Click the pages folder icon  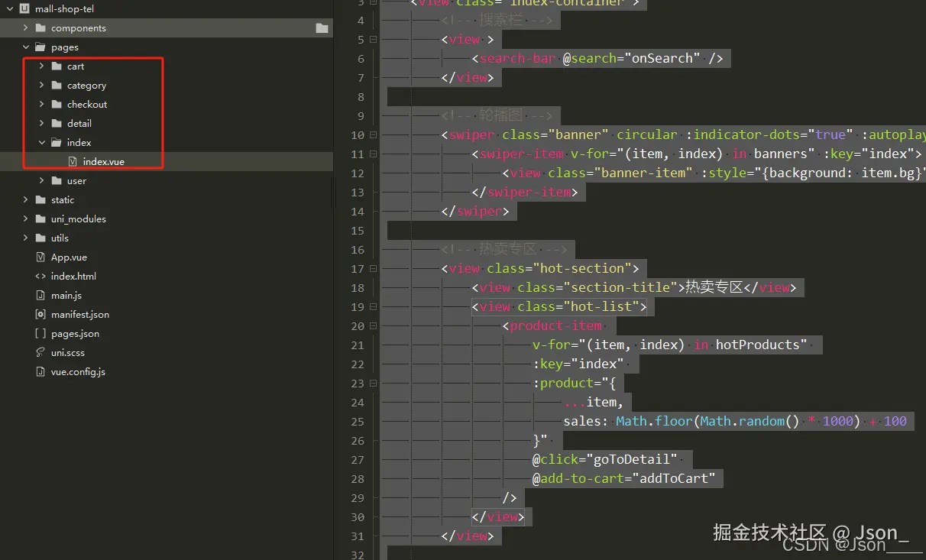coord(40,47)
